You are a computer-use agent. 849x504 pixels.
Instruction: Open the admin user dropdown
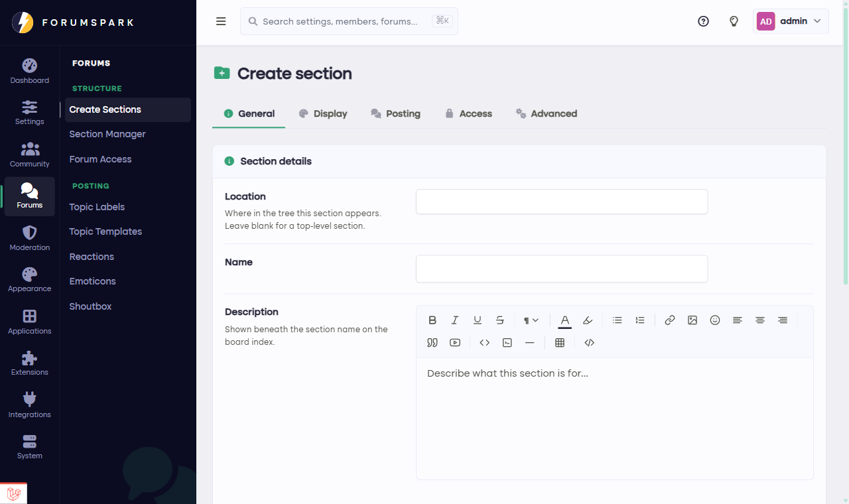pyautogui.click(x=791, y=21)
